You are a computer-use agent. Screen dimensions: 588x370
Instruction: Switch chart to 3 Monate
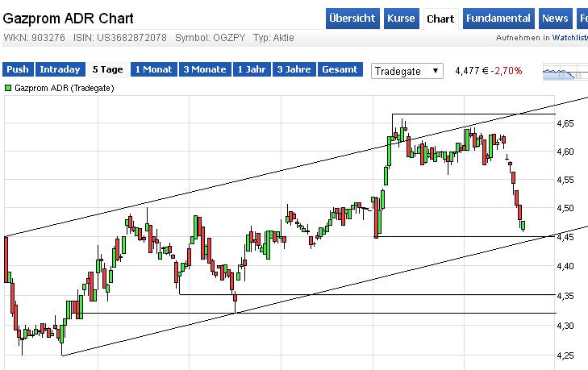tap(205, 69)
